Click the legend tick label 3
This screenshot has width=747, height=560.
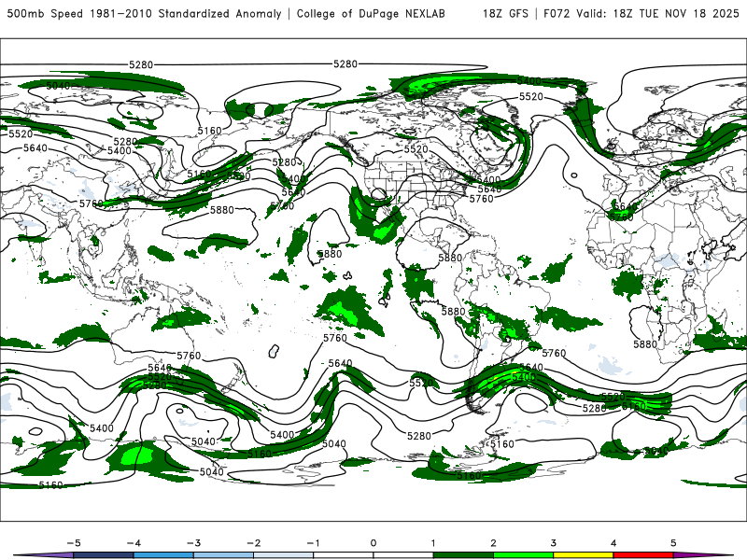pyautogui.click(x=553, y=543)
